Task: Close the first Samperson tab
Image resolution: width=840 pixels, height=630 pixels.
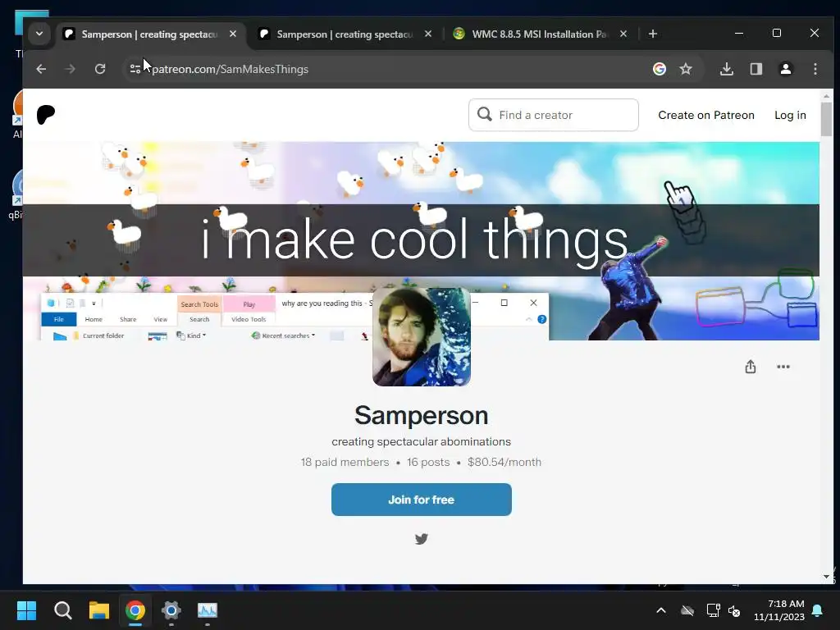Action: (x=233, y=34)
